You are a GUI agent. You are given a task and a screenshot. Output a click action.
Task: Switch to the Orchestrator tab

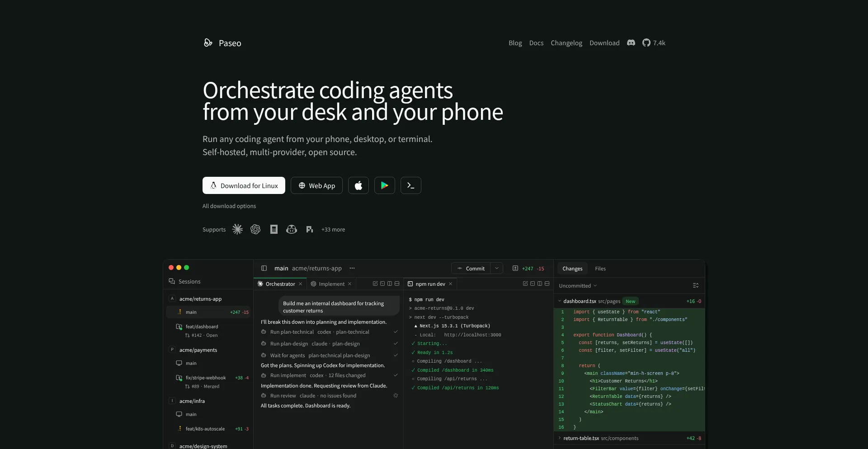click(x=280, y=284)
